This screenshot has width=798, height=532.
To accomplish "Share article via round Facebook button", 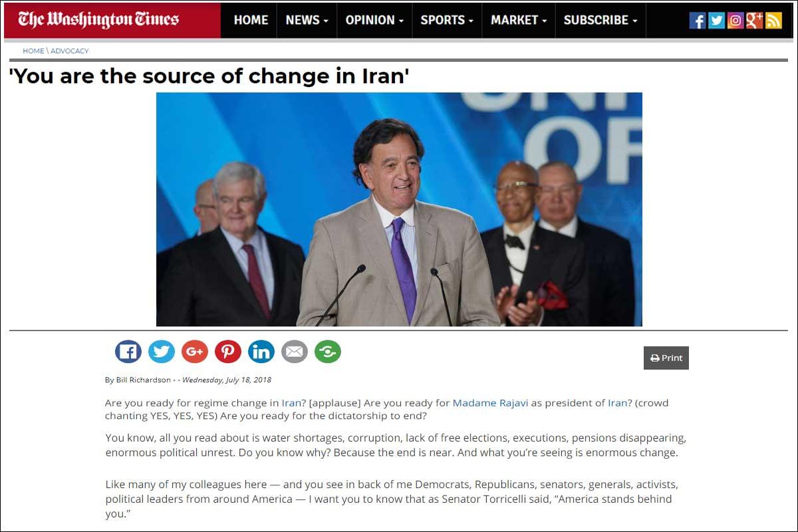I will pyautogui.click(x=128, y=351).
